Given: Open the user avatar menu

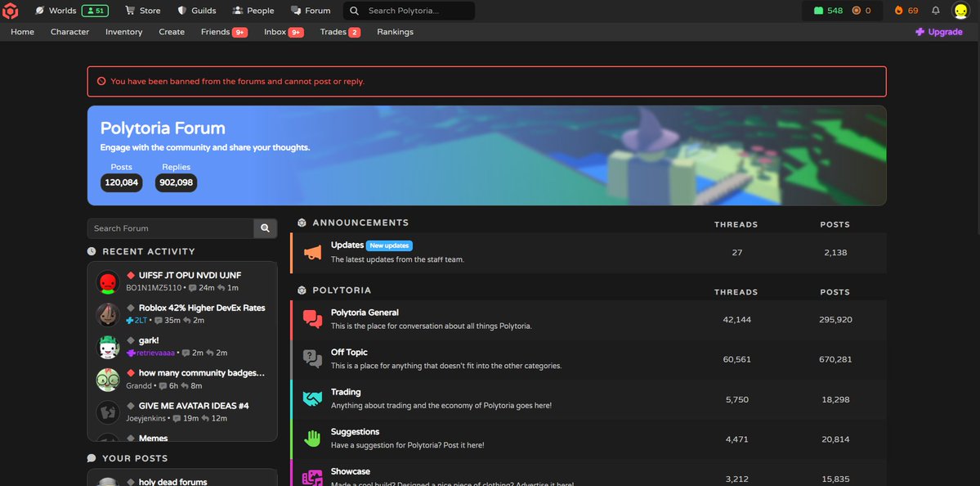Looking at the screenshot, I should [960, 11].
